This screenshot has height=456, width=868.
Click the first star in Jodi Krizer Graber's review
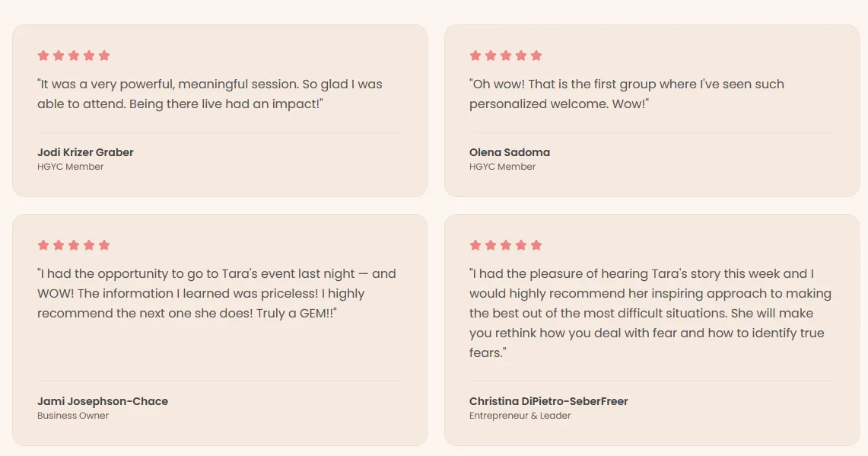coord(43,56)
